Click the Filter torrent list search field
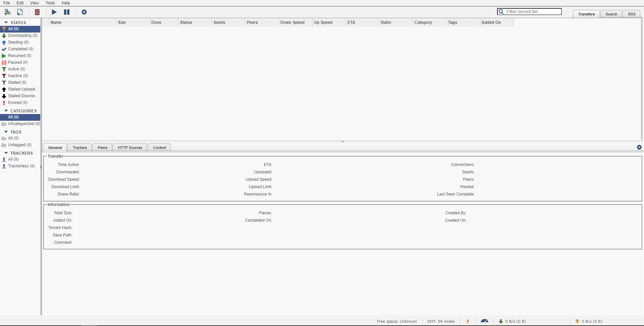Image resolution: width=644 pixels, height=326 pixels. 529,12
